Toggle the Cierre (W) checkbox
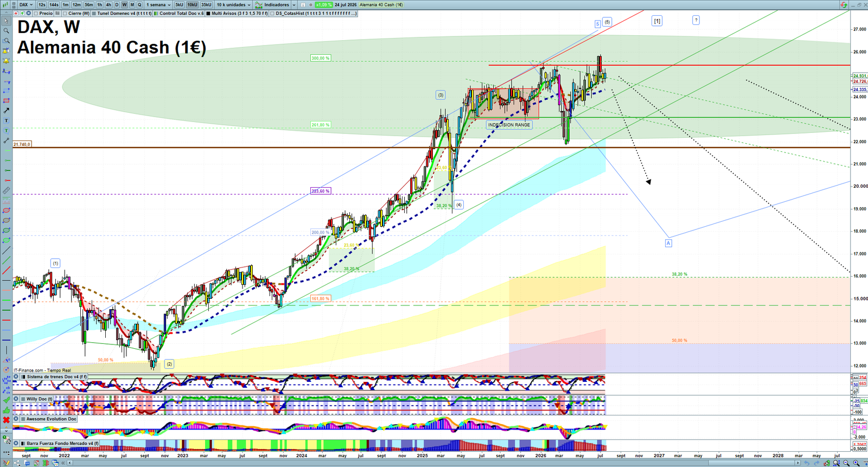 click(65, 14)
